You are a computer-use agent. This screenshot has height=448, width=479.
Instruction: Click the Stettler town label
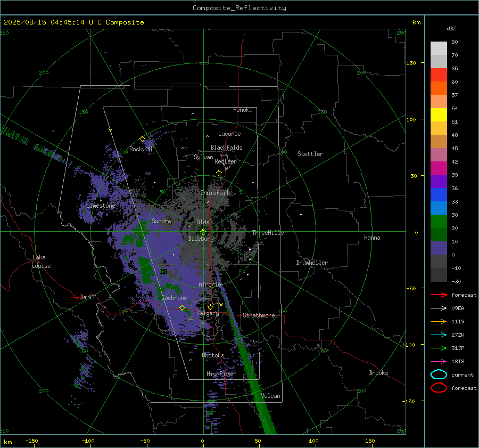(310, 154)
